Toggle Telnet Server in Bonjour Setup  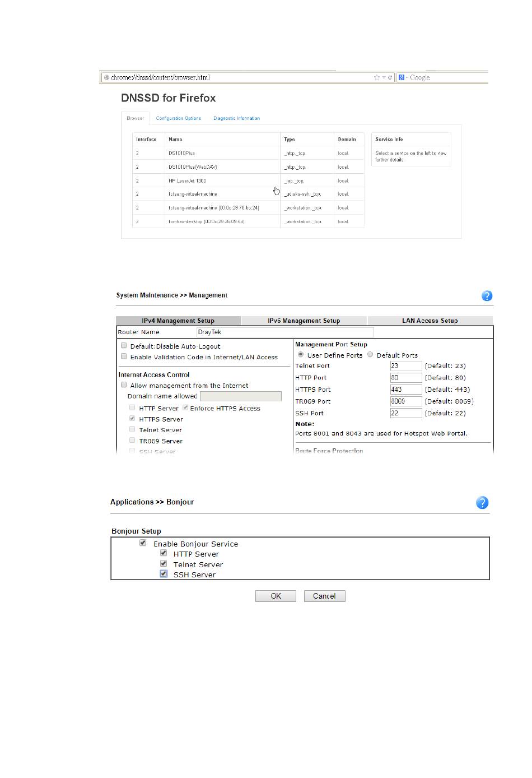coord(164,563)
